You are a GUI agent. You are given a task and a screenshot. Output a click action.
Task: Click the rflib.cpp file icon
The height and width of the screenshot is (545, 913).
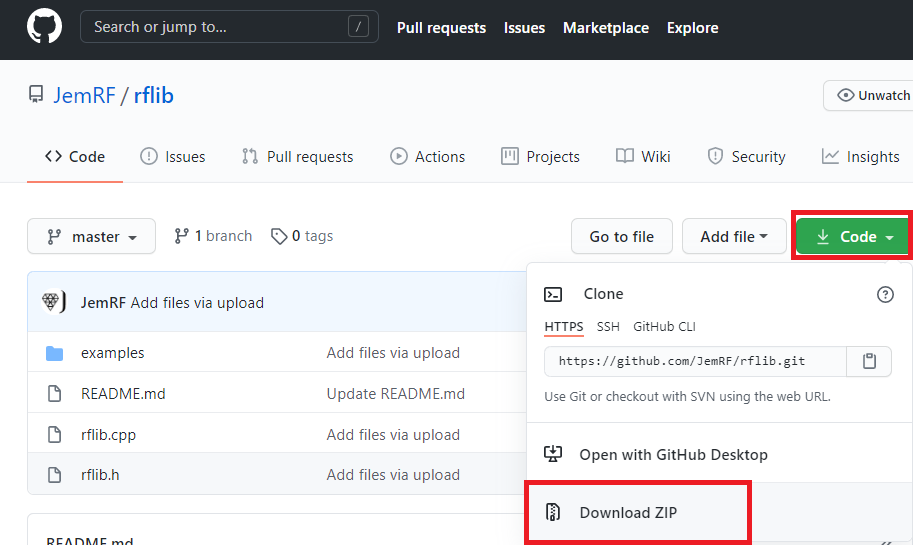pyautogui.click(x=54, y=434)
